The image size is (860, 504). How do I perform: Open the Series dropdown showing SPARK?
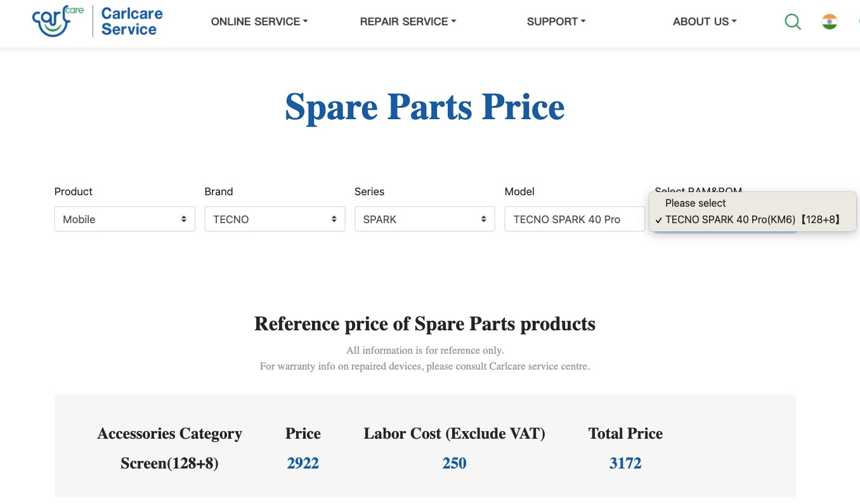[425, 219]
